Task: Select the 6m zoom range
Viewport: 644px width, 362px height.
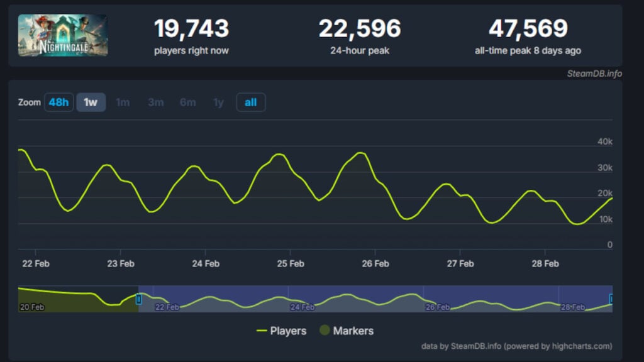Action: click(x=187, y=102)
